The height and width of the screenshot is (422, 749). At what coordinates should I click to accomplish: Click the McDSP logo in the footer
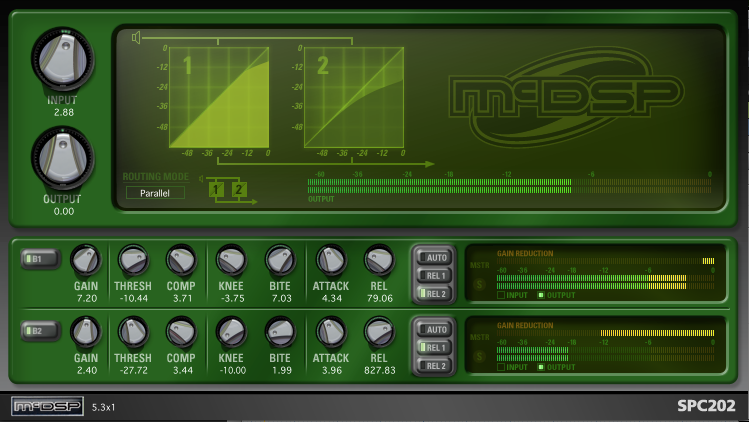(47, 406)
